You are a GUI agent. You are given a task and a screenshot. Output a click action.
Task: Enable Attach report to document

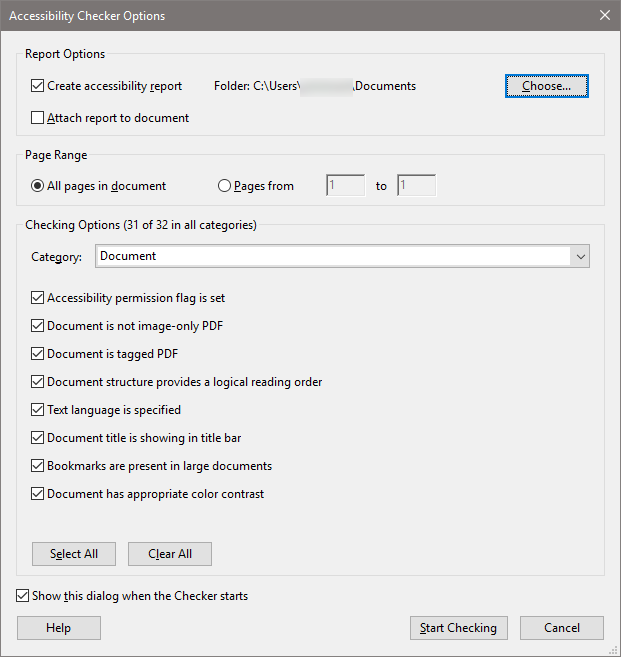38,118
